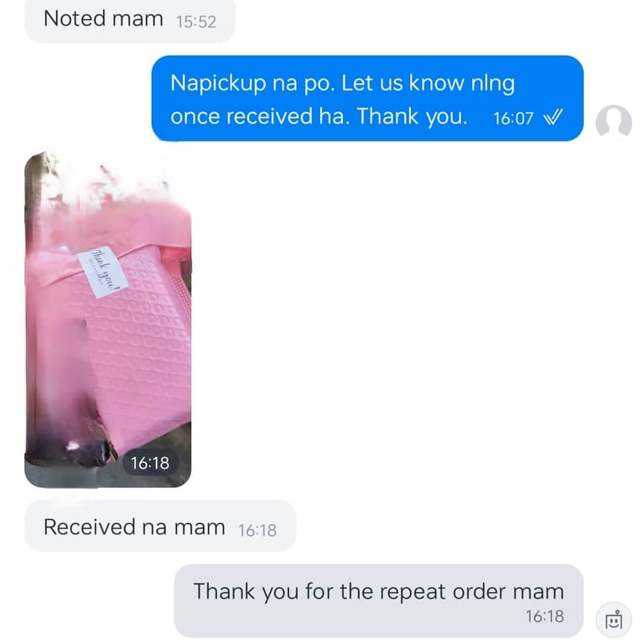Image resolution: width=644 pixels, height=644 pixels.
Task: Select the blue 'Napickup na po' message
Action: tap(367, 99)
